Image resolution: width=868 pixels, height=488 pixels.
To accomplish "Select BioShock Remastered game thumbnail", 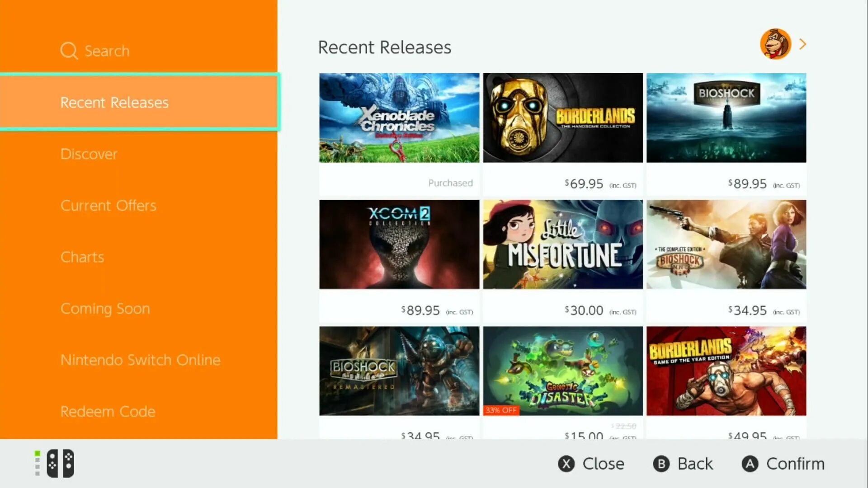I will (x=399, y=371).
